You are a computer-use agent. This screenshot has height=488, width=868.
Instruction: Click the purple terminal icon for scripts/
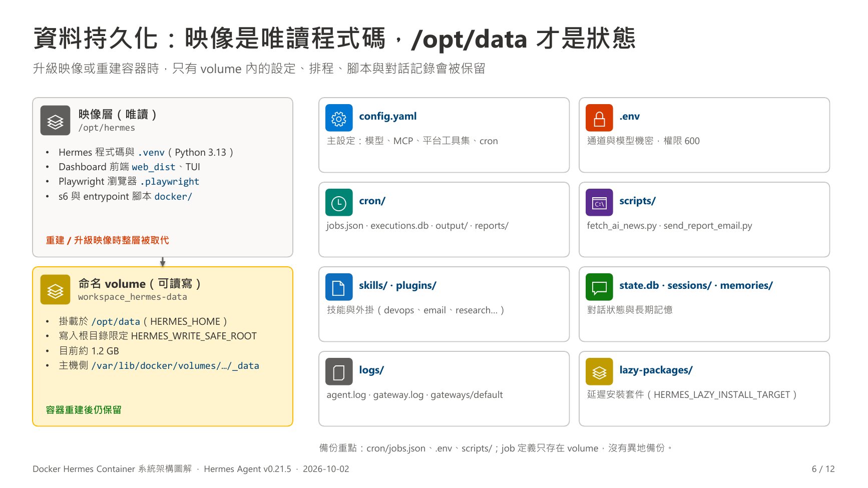599,203
